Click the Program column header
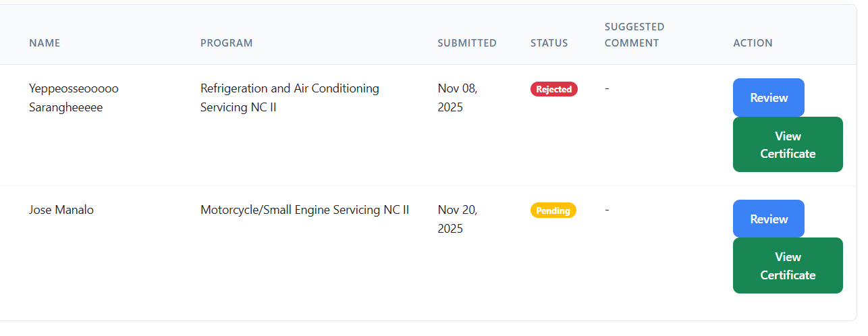The height and width of the screenshot is (336, 868). coord(226,43)
